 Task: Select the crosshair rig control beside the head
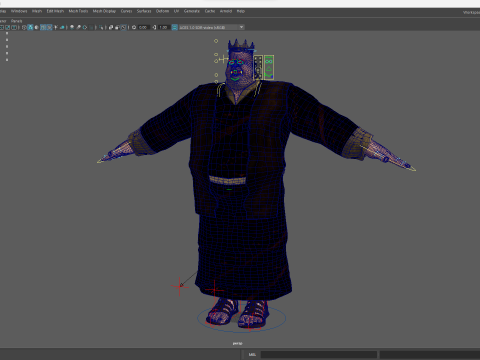click(223, 59)
